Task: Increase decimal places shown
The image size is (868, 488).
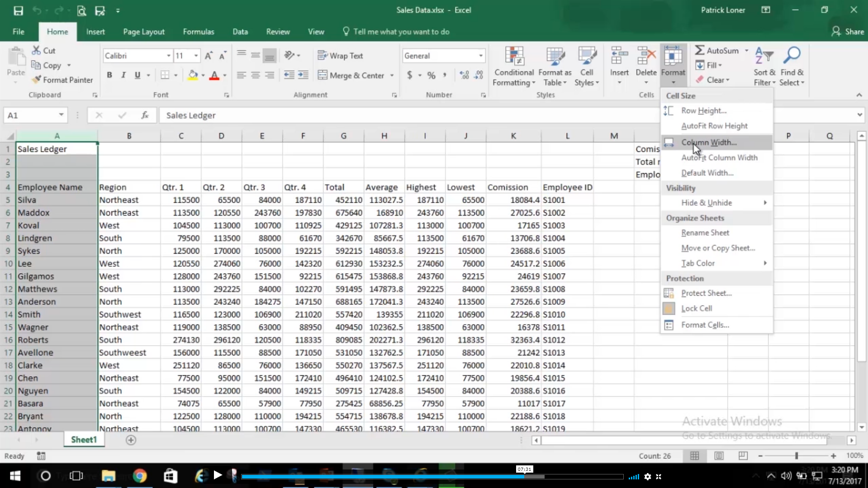Action: (x=464, y=75)
